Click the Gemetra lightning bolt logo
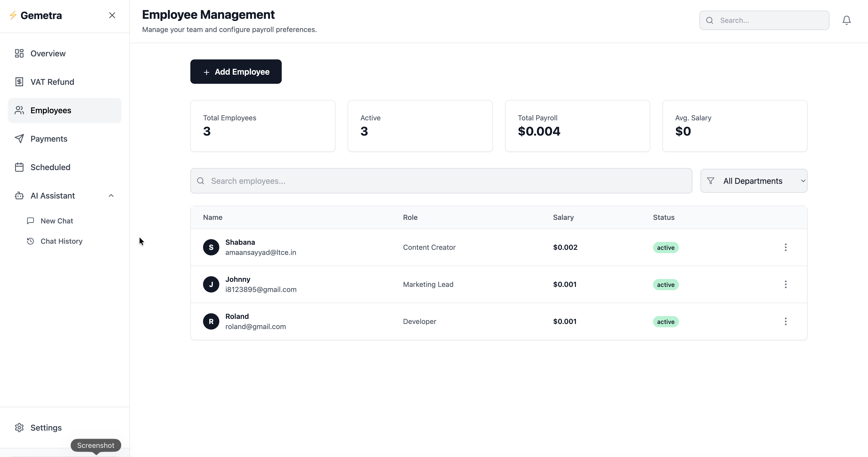The height and width of the screenshot is (457, 868). [13, 15]
